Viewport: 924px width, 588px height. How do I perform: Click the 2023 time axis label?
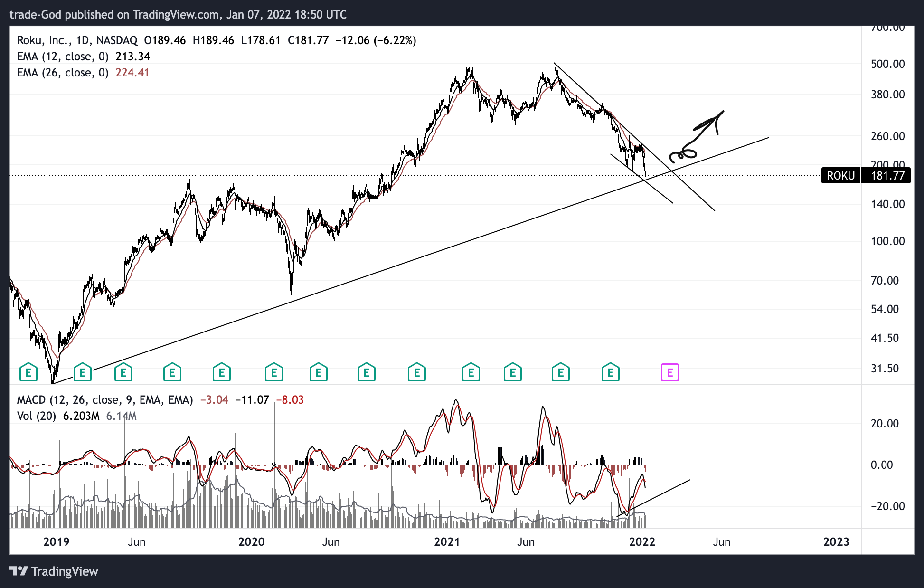836,541
